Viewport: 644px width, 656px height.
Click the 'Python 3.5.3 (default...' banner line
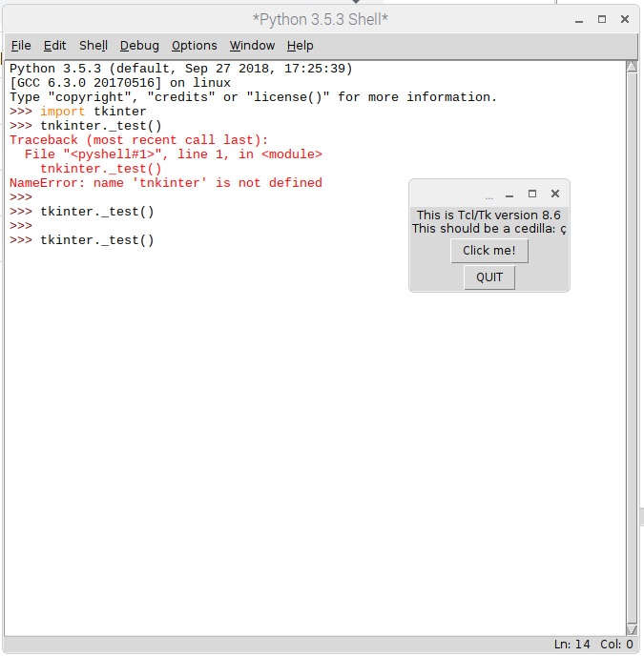point(181,69)
